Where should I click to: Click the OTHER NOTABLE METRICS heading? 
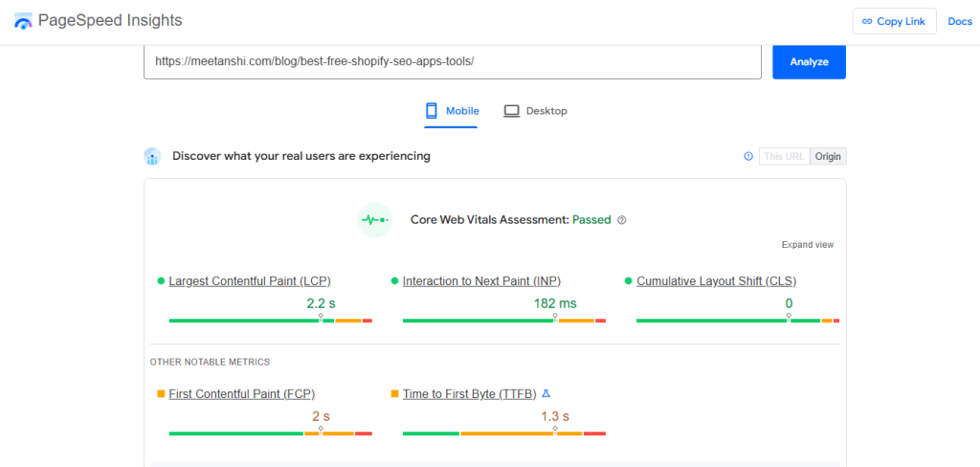tap(210, 362)
